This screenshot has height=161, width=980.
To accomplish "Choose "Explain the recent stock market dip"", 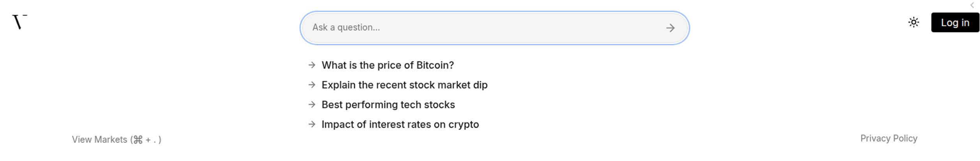I will point(404,85).
